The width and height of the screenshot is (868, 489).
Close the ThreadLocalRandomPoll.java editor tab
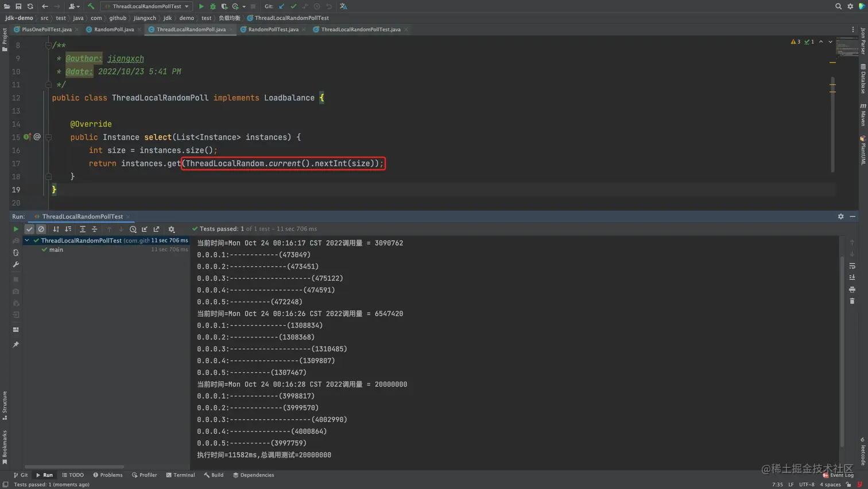point(231,29)
